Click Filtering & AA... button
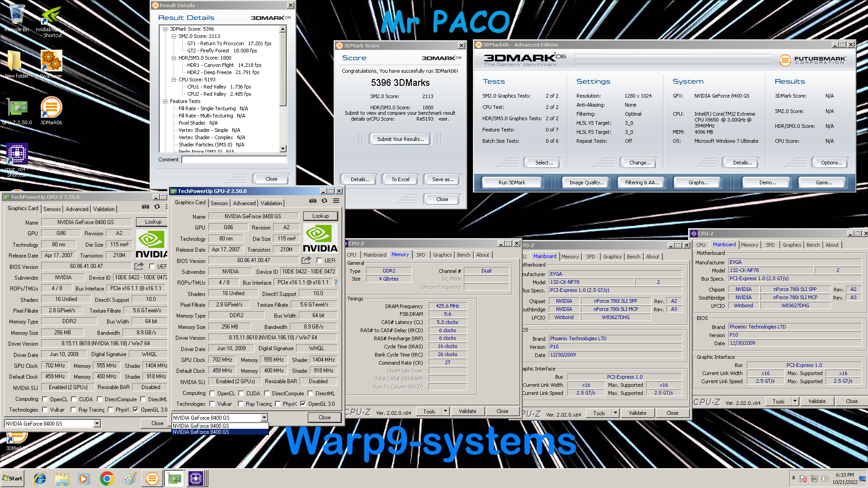Viewport: 868px width, 488px height. 642,183
